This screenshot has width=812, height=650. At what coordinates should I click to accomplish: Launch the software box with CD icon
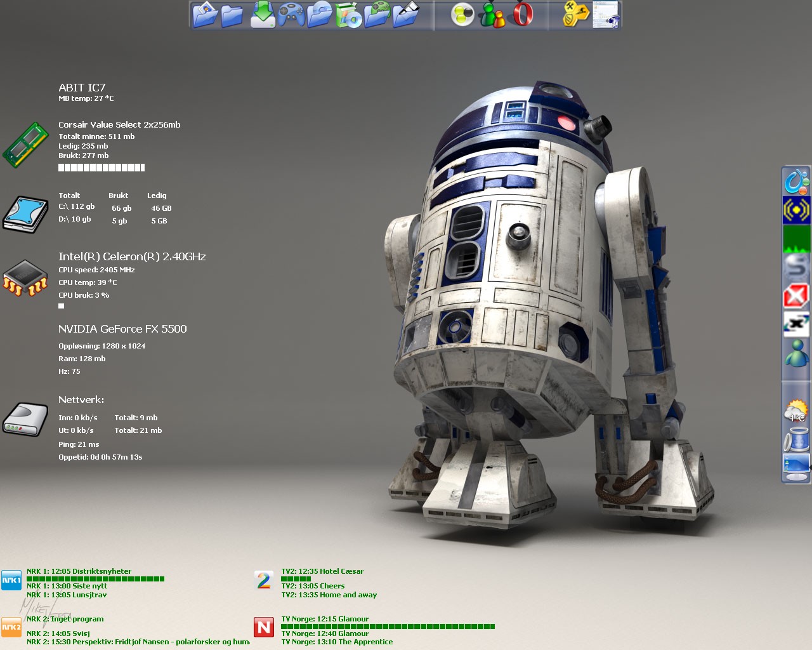point(348,15)
